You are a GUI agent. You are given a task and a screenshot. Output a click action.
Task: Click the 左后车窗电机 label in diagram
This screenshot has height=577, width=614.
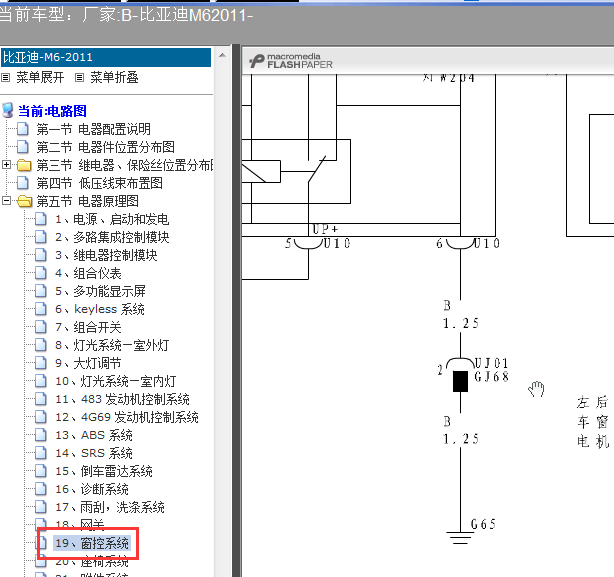[x=592, y=422]
